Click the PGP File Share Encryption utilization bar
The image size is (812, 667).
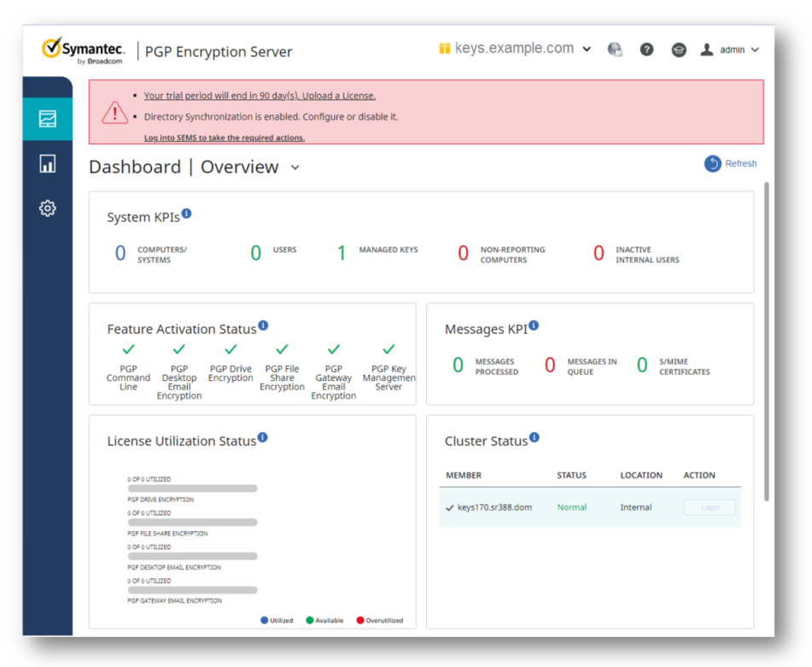coord(193,523)
